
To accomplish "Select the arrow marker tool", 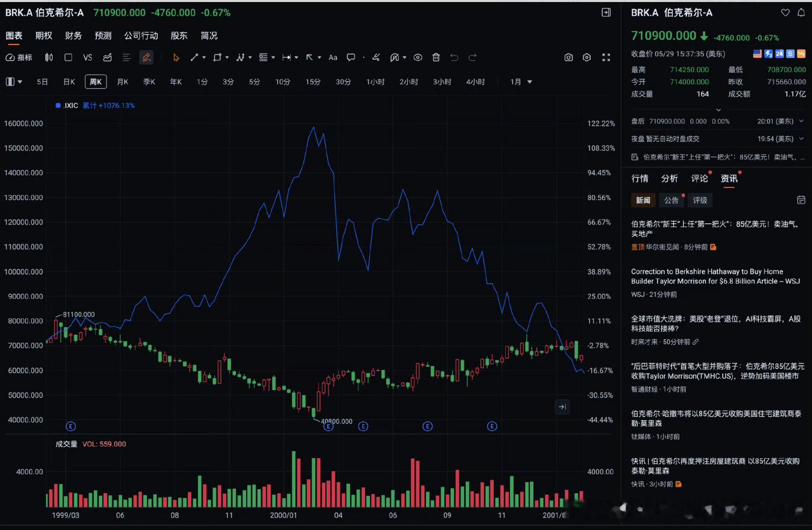I will (309, 57).
